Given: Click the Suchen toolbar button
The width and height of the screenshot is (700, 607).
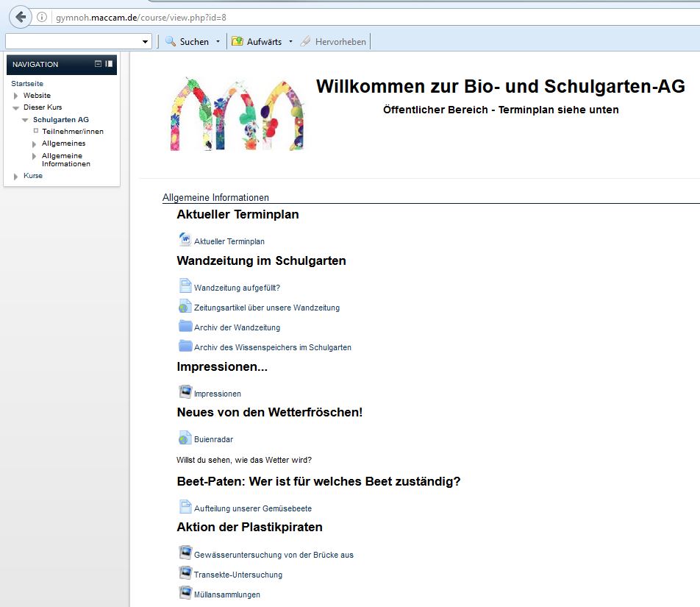Looking at the screenshot, I should pyautogui.click(x=187, y=42).
